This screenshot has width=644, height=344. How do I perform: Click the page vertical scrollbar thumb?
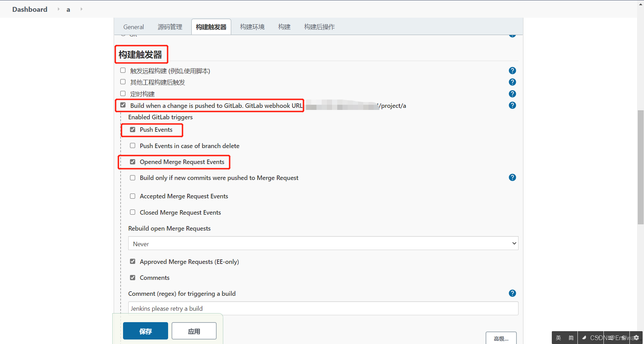point(641,167)
